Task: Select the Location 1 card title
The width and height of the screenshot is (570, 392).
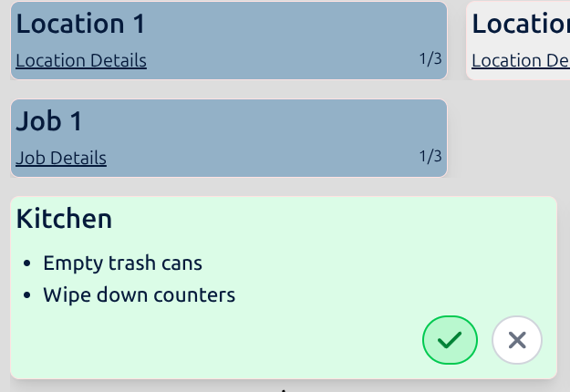Action: [80, 24]
